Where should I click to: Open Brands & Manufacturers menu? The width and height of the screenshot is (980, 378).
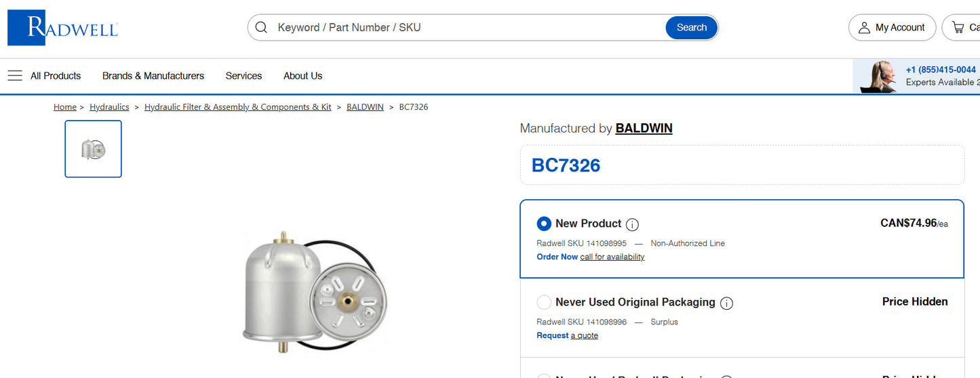click(153, 76)
